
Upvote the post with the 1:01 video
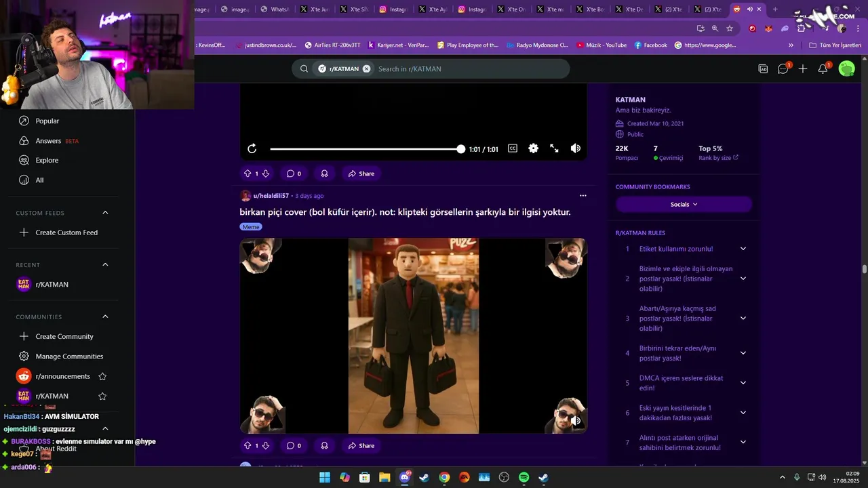(x=248, y=174)
